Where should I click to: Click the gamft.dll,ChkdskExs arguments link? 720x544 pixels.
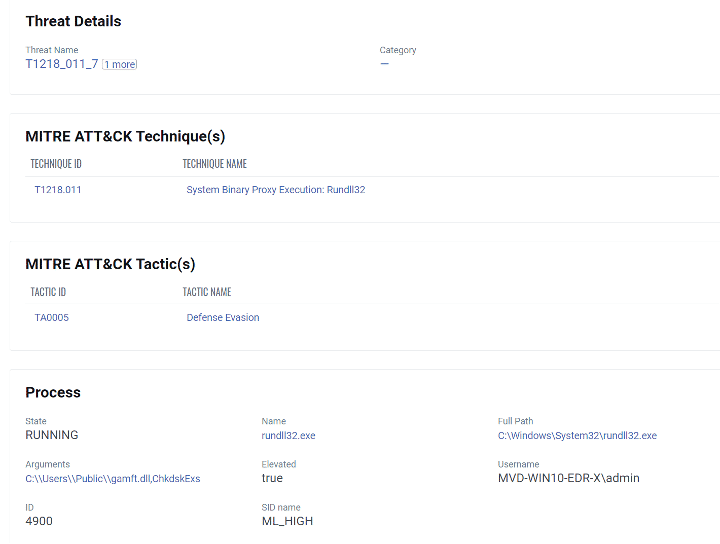click(112, 478)
